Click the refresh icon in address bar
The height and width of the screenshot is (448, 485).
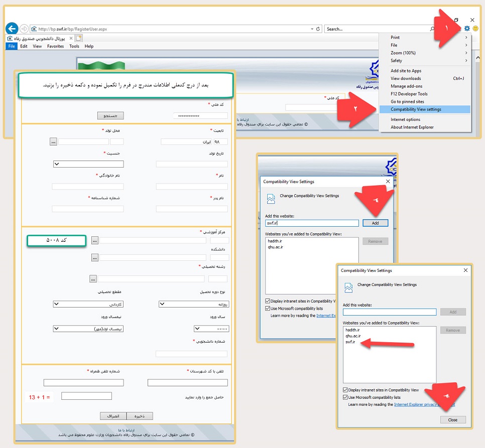[x=318, y=29]
